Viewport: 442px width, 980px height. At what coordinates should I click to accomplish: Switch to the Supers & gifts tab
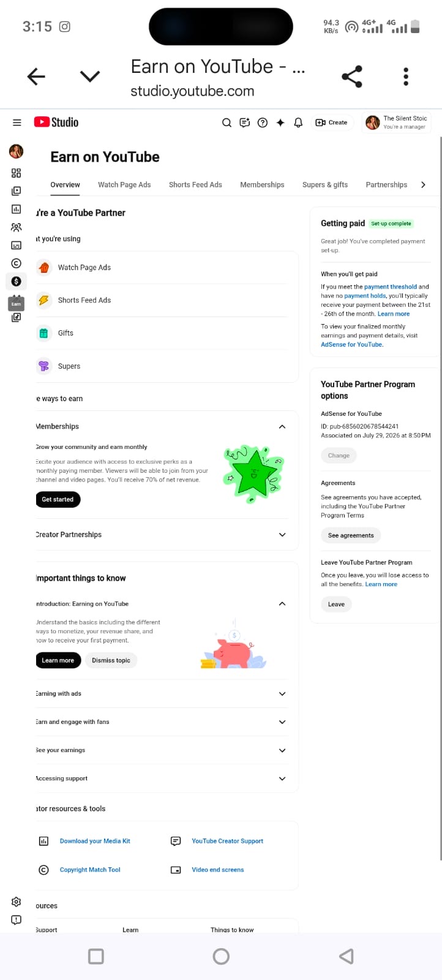pos(325,184)
